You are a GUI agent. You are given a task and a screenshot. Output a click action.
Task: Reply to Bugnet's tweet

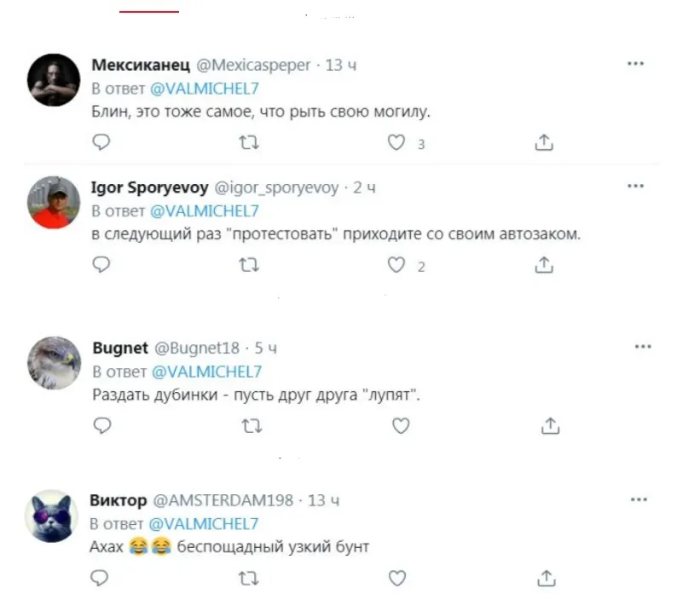coord(101,424)
